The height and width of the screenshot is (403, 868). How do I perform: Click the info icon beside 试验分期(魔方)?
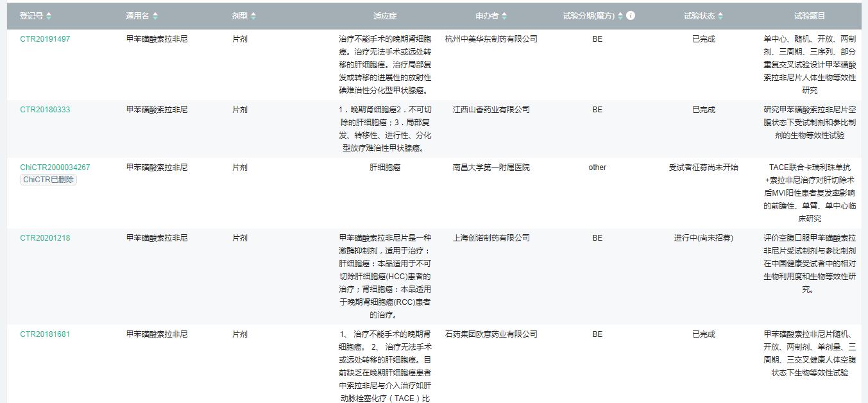click(631, 15)
